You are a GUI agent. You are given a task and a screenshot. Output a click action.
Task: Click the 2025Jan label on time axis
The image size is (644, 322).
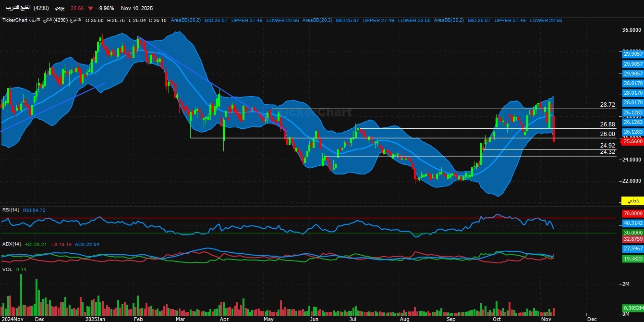coord(95,319)
